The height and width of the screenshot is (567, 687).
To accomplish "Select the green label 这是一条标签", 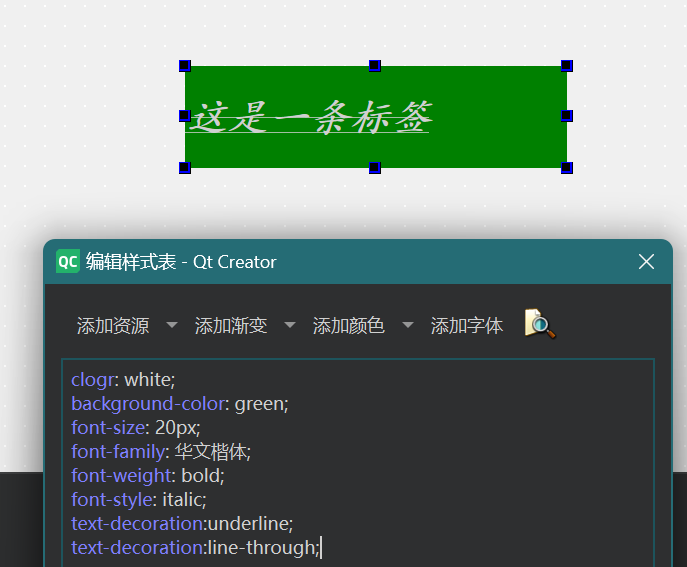I will (375, 117).
